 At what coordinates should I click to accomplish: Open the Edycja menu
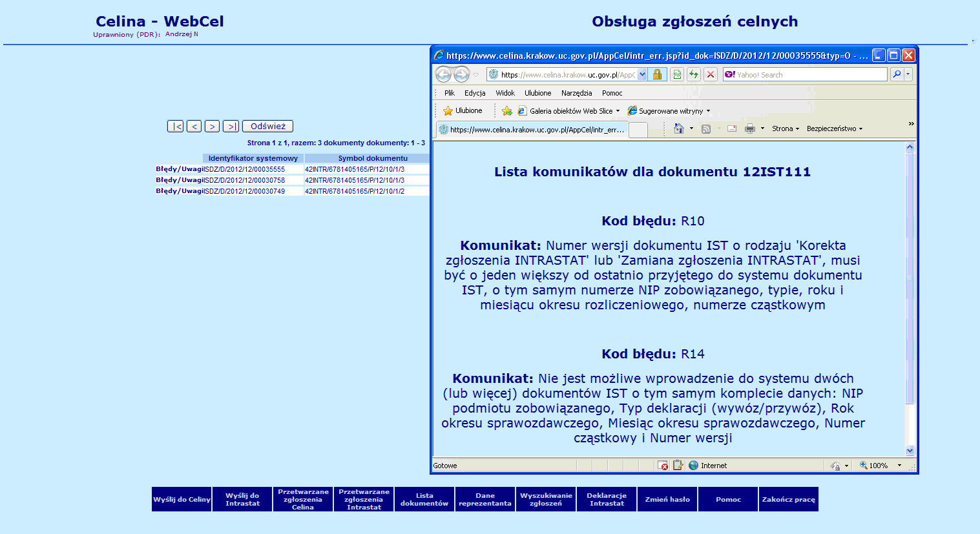click(x=475, y=93)
